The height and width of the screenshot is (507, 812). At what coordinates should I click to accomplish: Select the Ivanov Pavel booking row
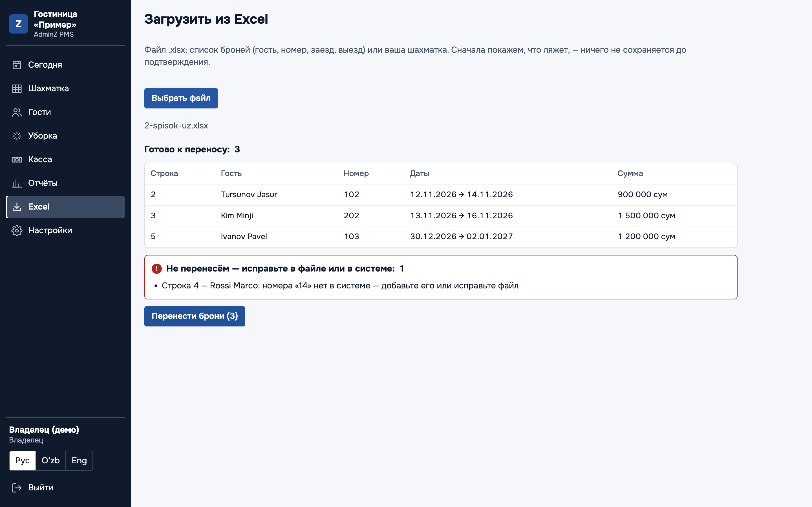pos(441,237)
